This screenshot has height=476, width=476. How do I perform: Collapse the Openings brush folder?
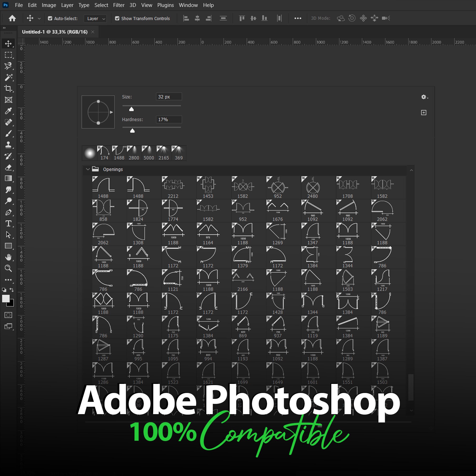click(x=88, y=169)
